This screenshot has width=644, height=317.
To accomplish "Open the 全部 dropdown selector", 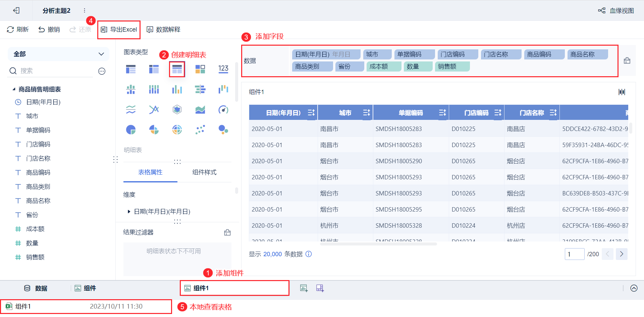I will 58,54.
